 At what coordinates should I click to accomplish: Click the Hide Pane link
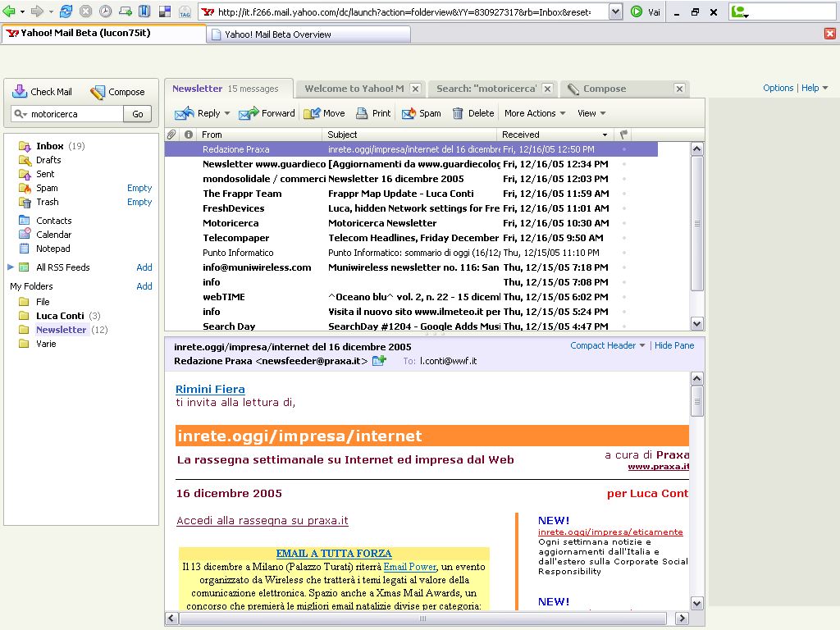674,345
